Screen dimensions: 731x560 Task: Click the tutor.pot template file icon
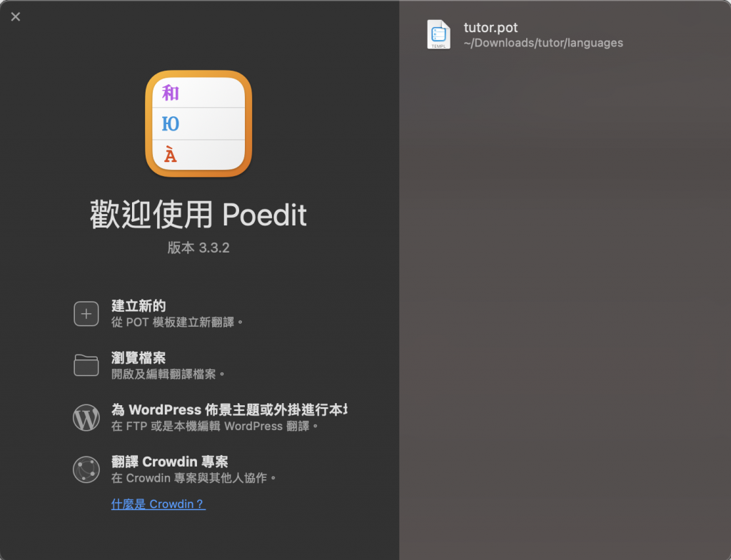coord(439,34)
